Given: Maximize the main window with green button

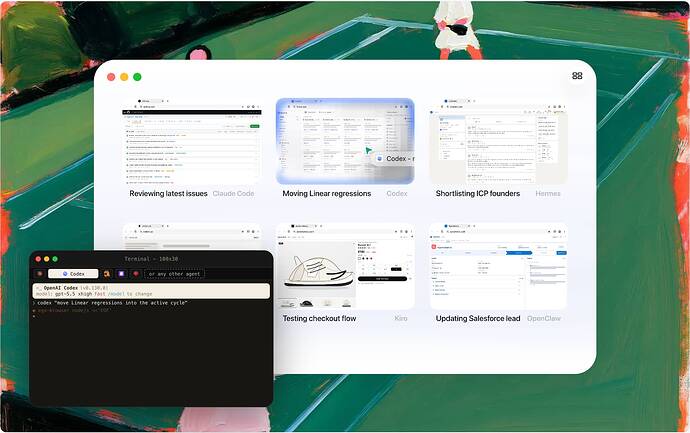Looking at the screenshot, I should coord(137,77).
